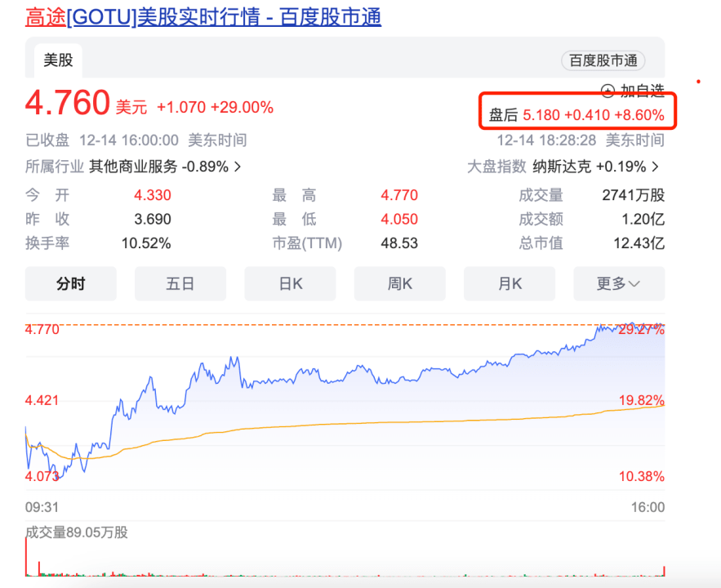Click the 总市值 value 12.43亿
This screenshot has height=588, width=721.
pos(639,243)
